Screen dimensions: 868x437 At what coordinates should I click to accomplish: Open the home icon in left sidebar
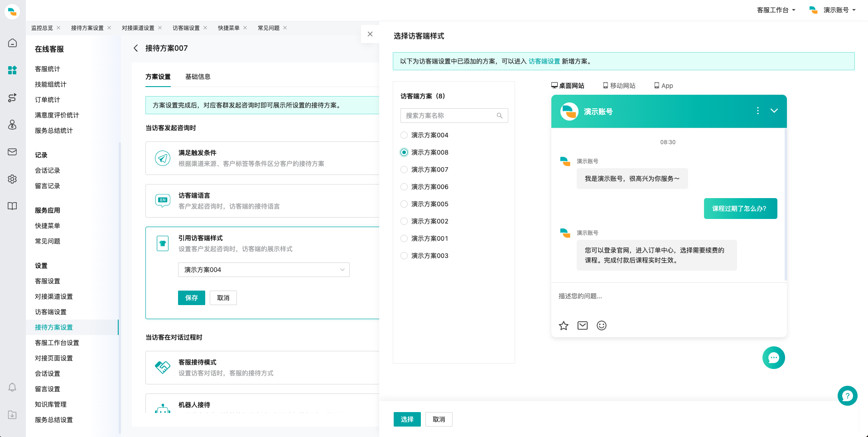[x=12, y=43]
